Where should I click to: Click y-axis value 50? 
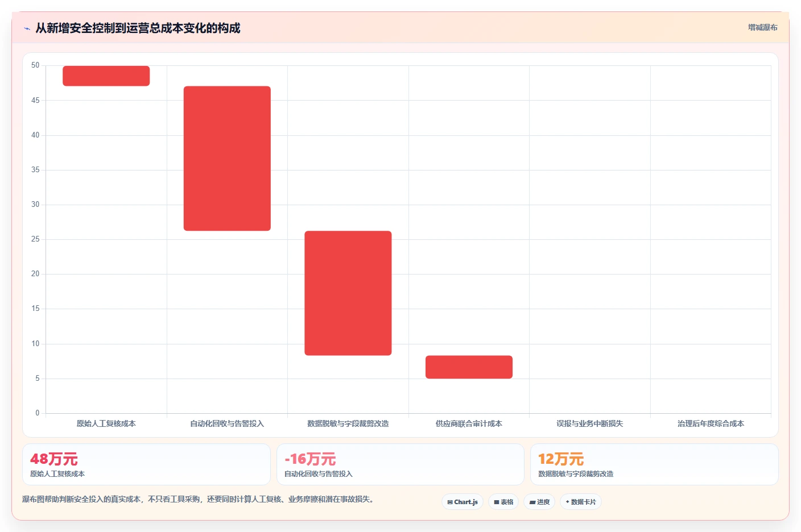coord(35,65)
